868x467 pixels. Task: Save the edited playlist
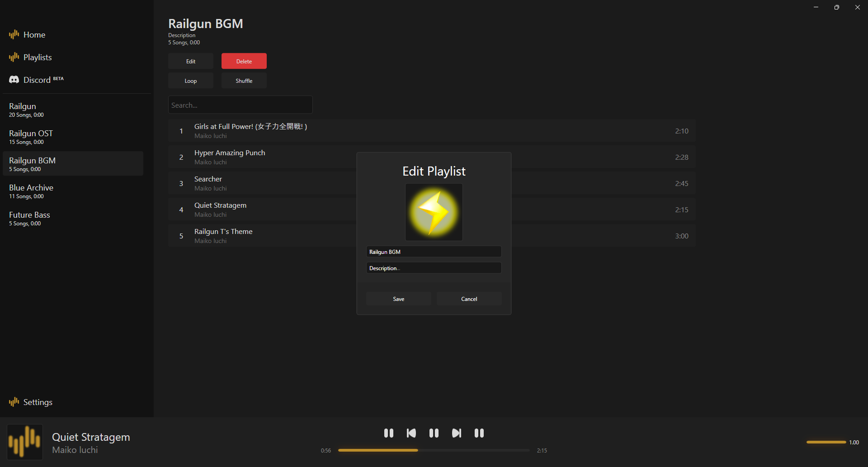(x=398, y=299)
